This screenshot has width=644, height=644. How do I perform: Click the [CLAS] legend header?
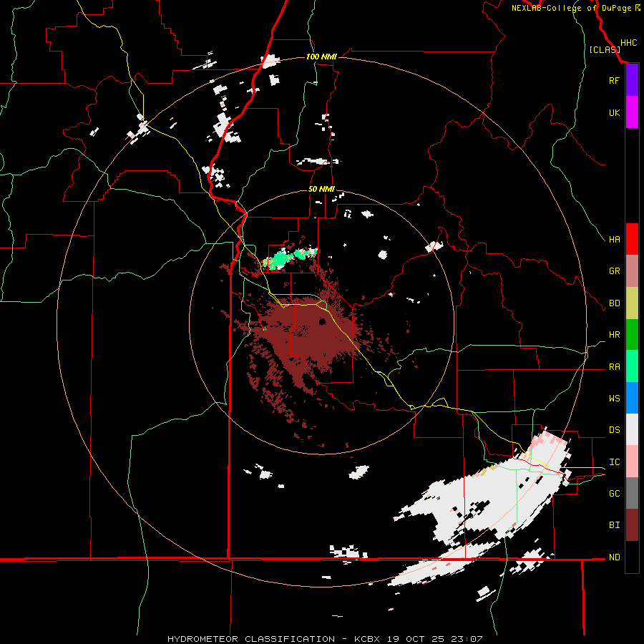[605, 50]
